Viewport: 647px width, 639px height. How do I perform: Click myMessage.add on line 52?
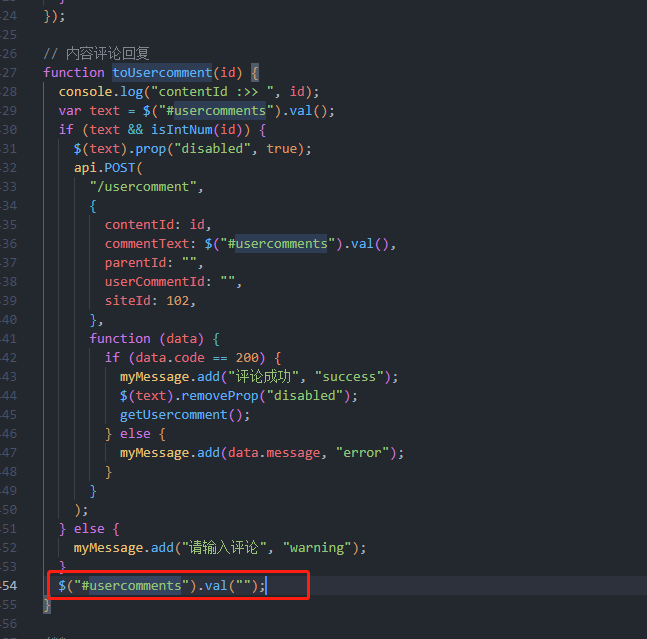coord(124,547)
